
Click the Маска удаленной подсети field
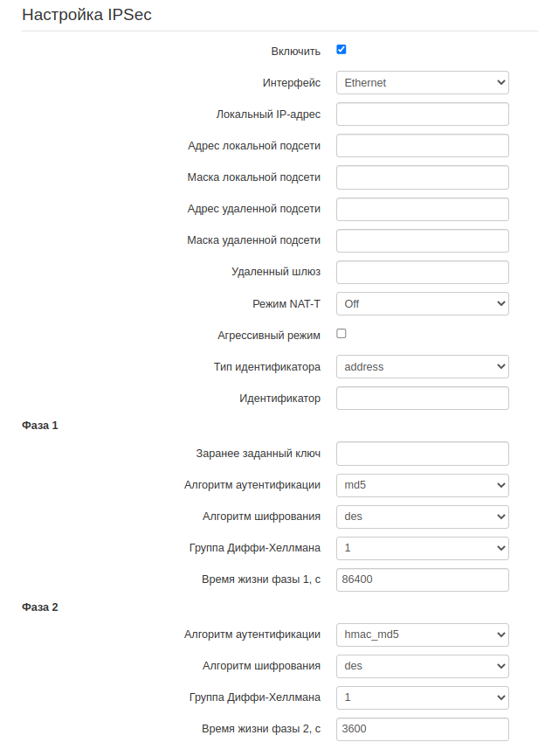[422, 240]
